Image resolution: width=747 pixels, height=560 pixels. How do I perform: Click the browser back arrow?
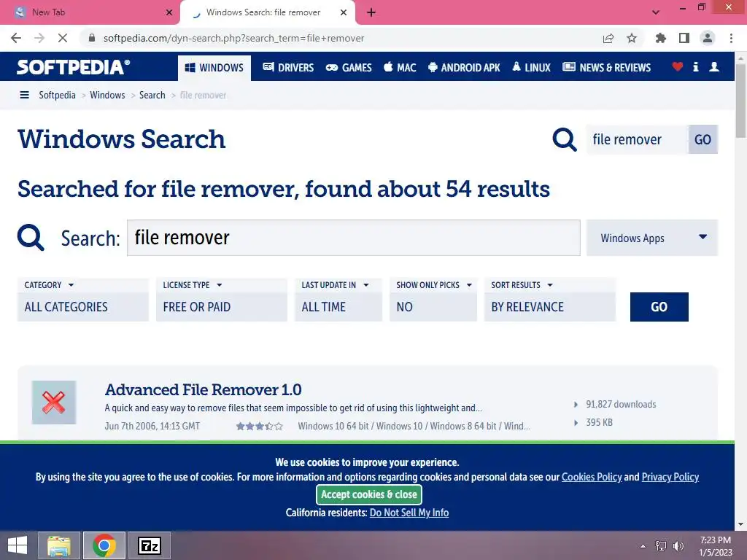coord(16,38)
